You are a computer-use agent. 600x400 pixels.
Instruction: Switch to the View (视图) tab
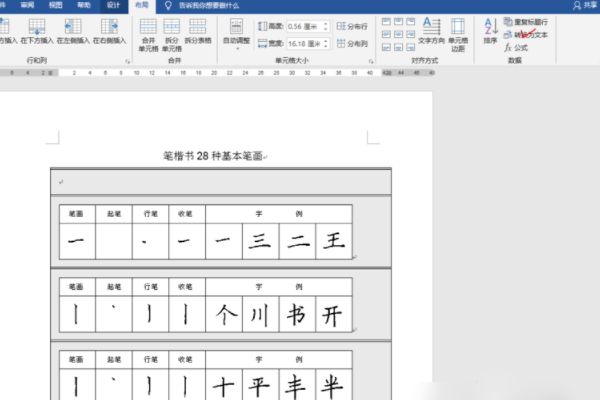56,5
